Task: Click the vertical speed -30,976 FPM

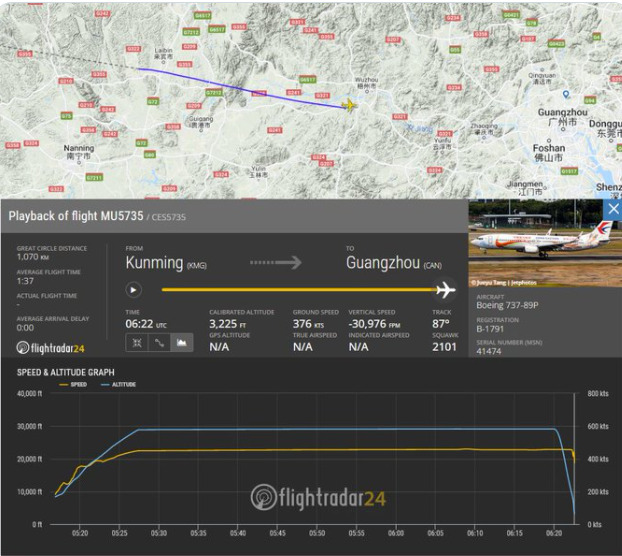Action: click(x=374, y=324)
